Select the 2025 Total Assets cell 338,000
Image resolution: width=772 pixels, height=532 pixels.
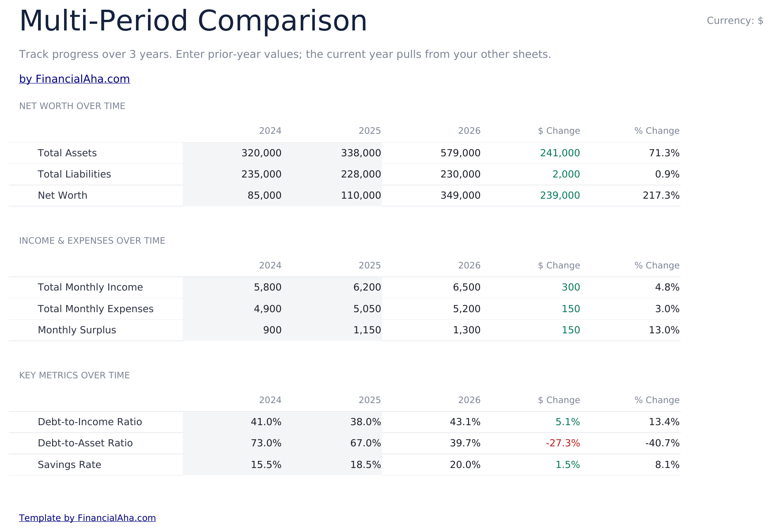[361, 153]
